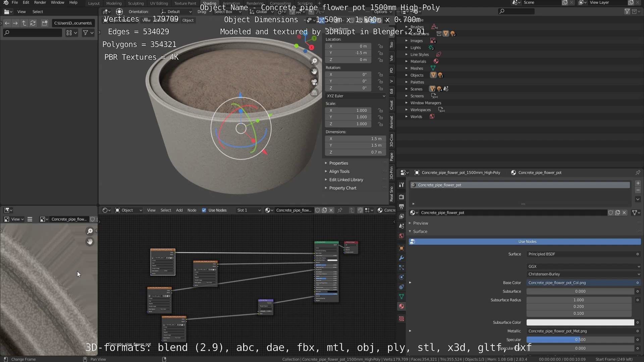Toggle the camera view icon in viewport
This screenshot has width=644, height=362.
coord(314,82)
